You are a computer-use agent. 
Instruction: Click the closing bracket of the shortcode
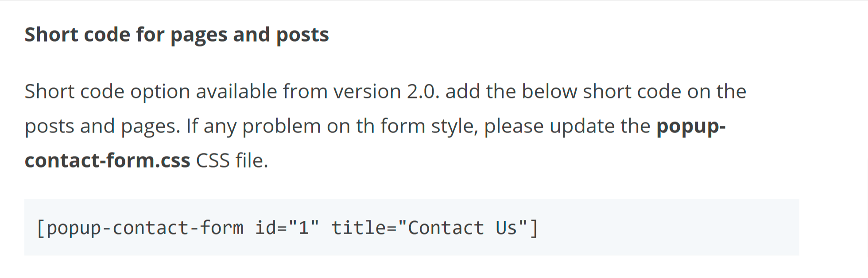point(534,228)
